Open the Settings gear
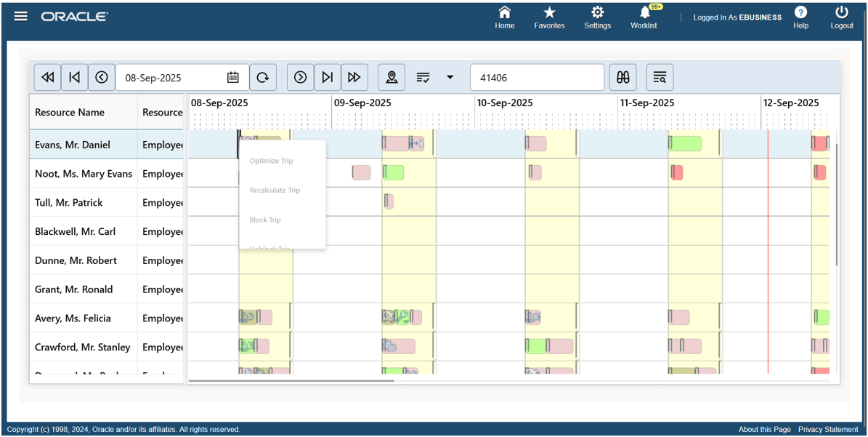Screen dimensions: 868x437 point(597,15)
